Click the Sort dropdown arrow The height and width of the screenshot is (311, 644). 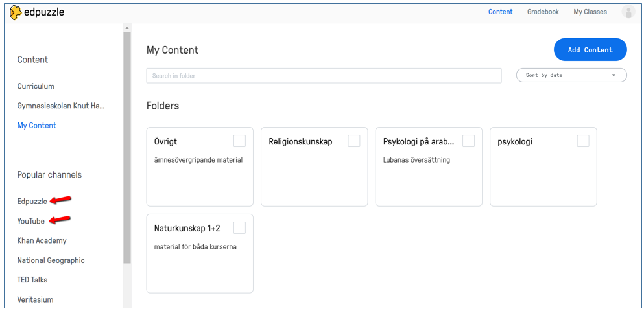pos(614,75)
